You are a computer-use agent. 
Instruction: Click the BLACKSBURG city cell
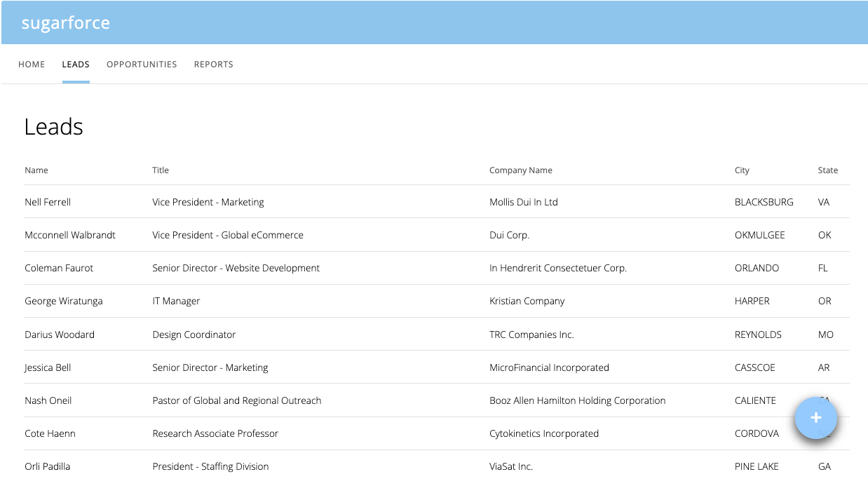pyautogui.click(x=764, y=202)
